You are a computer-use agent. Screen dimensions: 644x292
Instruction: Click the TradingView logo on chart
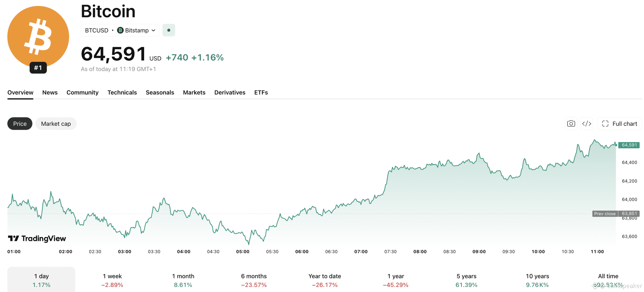[x=37, y=238]
